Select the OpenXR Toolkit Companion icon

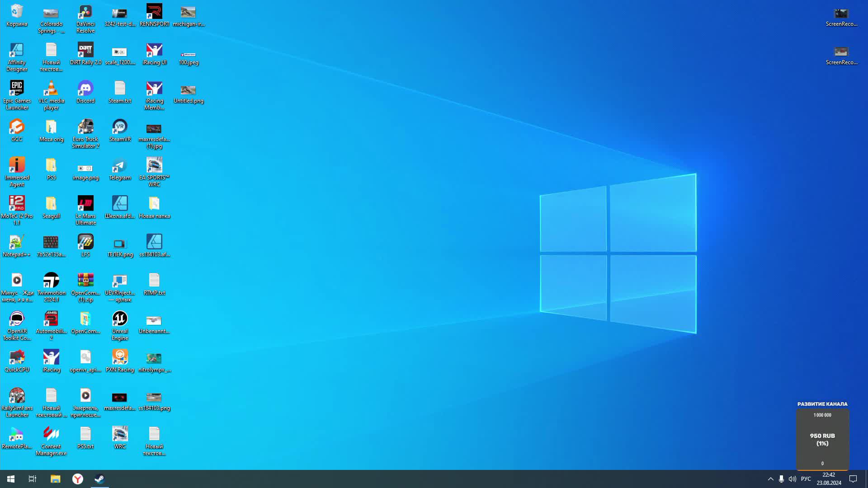coord(17,326)
